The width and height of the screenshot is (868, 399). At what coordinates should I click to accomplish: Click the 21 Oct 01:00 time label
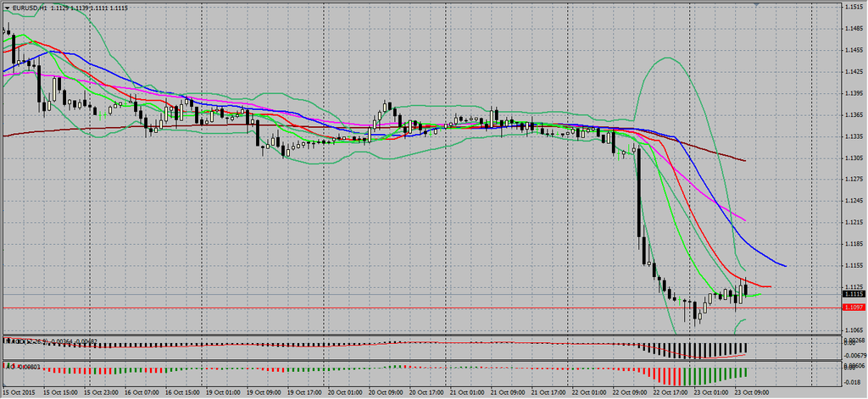click(466, 392)
